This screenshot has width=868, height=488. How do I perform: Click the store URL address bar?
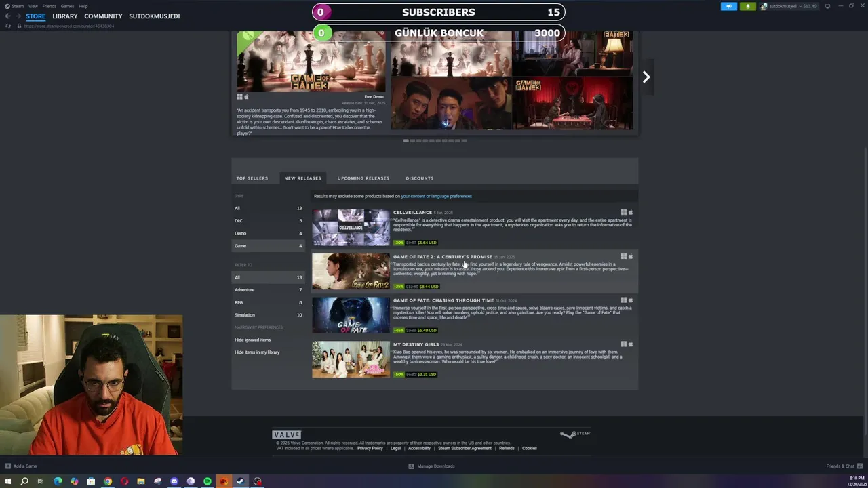click(x=69, y=26)
